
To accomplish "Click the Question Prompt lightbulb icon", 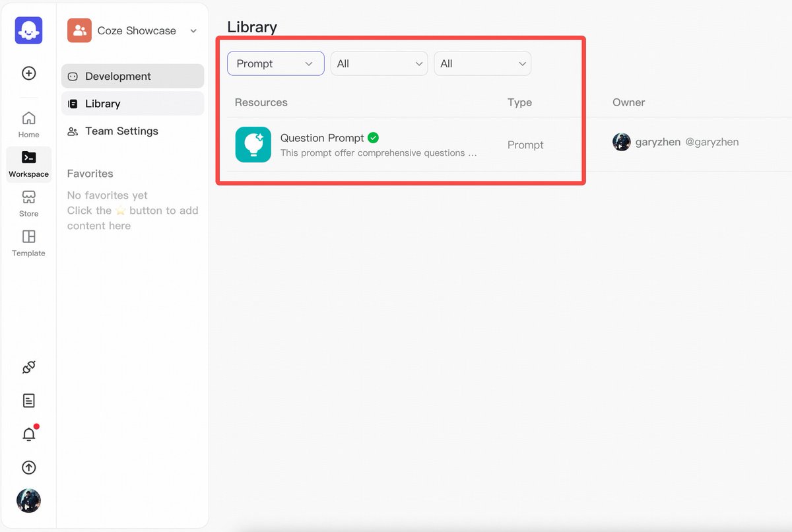I will [x=253, y=145].
